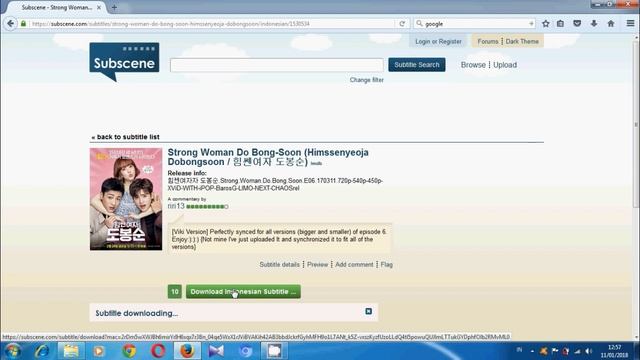The height and width of the screenshot is (360, 640).
Task: Open Subtitle details link
Action: pos(280,264)
